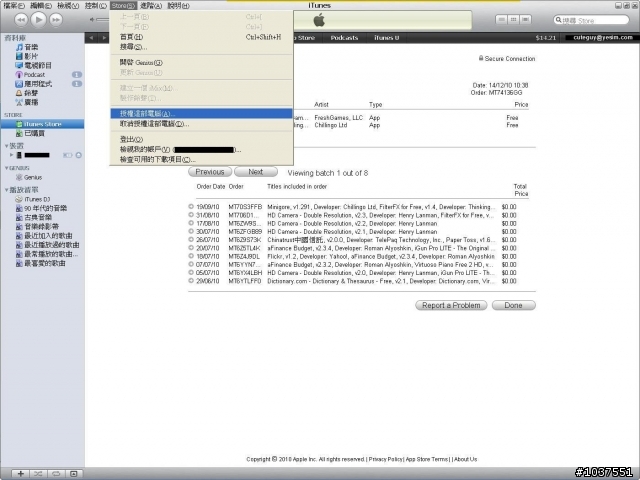Open the 音樂錄影帶 smart playlist
Viewport: 640px width, 480px height.
coord(41,226)
